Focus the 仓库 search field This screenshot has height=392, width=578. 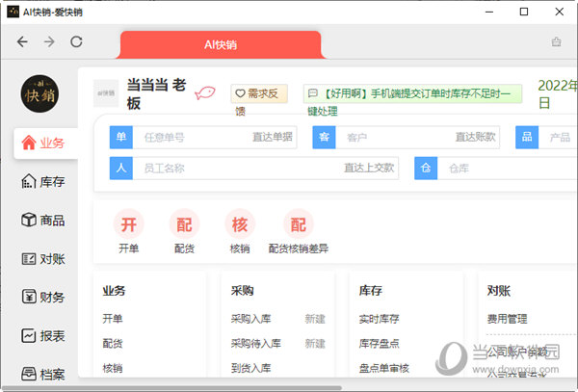click(x=508, y=169)
